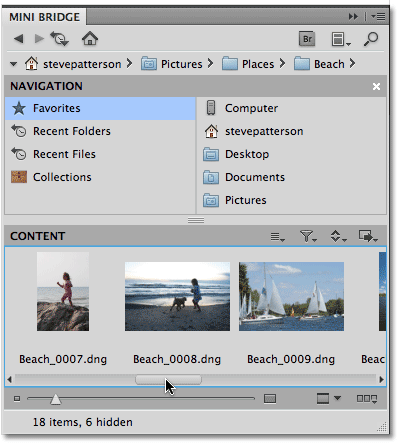
Task: Click the panel divider grip handle
Action: [x=196, y=220]
